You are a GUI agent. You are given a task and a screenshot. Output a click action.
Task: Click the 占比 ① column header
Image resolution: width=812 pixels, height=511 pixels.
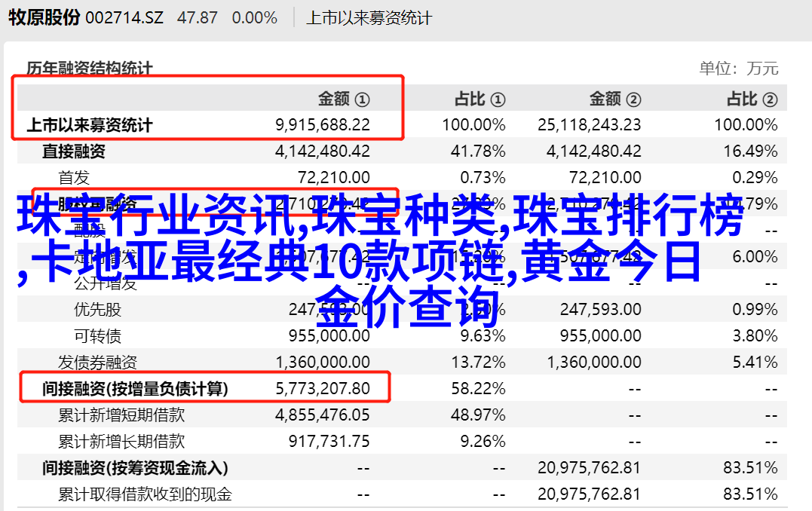tap(480, 99)
